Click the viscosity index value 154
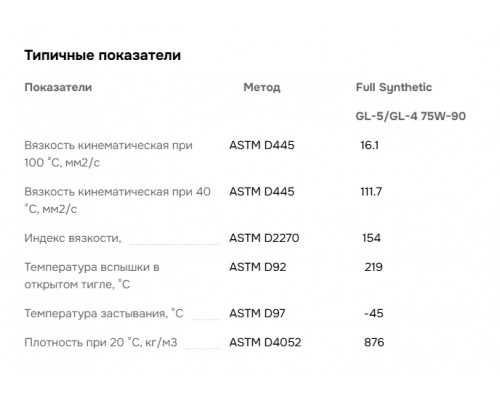This screenshot has height=400, width=500. (x=371, y=238)
